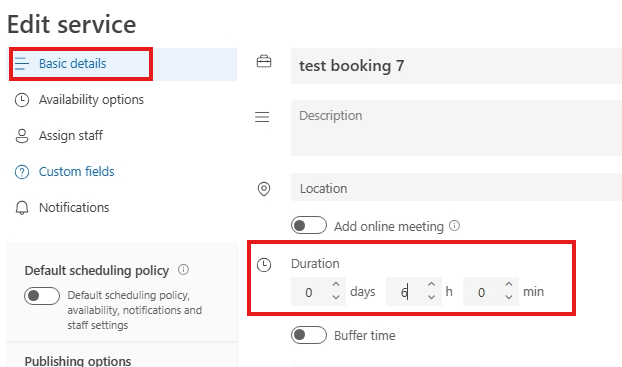Click the briefcase icon beside service name
Viewport: 622px width, 367px height.
coord(264,61)
